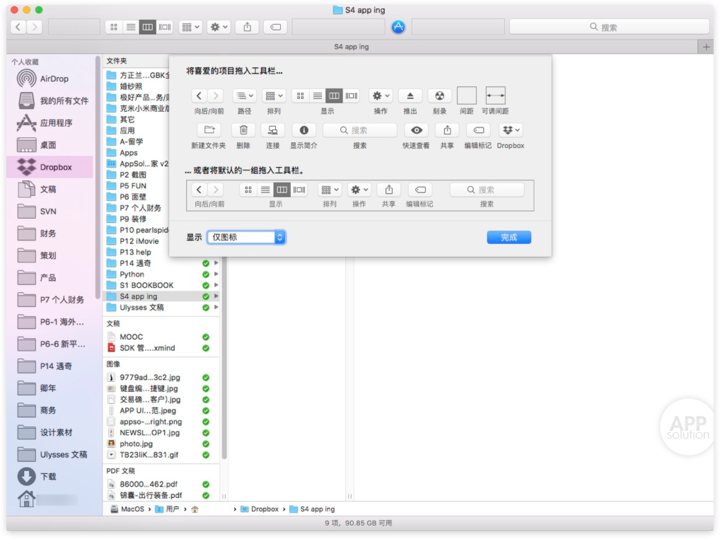Viewport: 720px width, 539px height.
Task: Click 用户 in the path bar
Action: (167, 509)
